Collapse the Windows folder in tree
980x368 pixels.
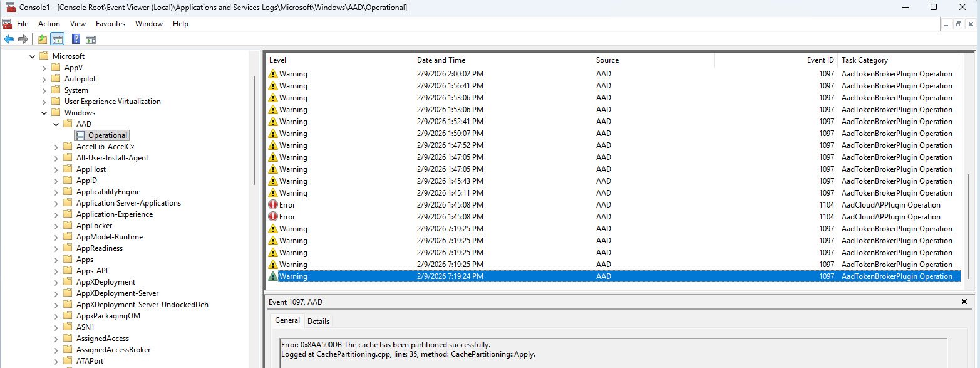(44, 113)
